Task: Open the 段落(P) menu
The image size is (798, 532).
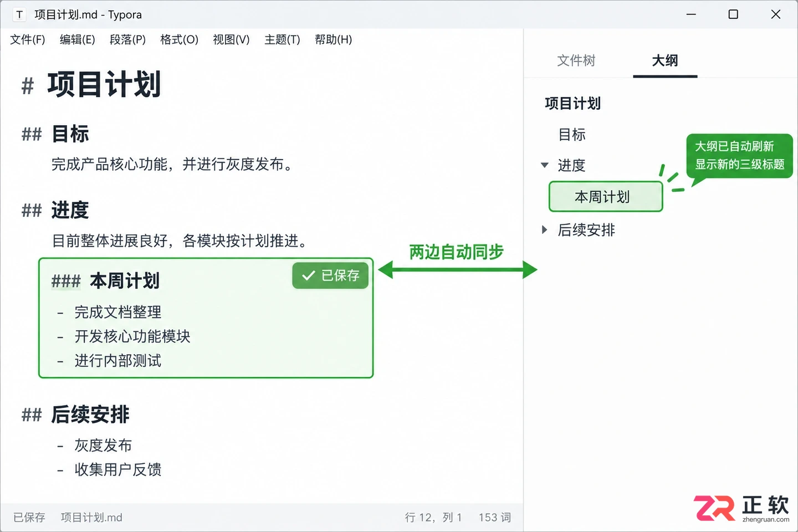Action: point(127,39)
